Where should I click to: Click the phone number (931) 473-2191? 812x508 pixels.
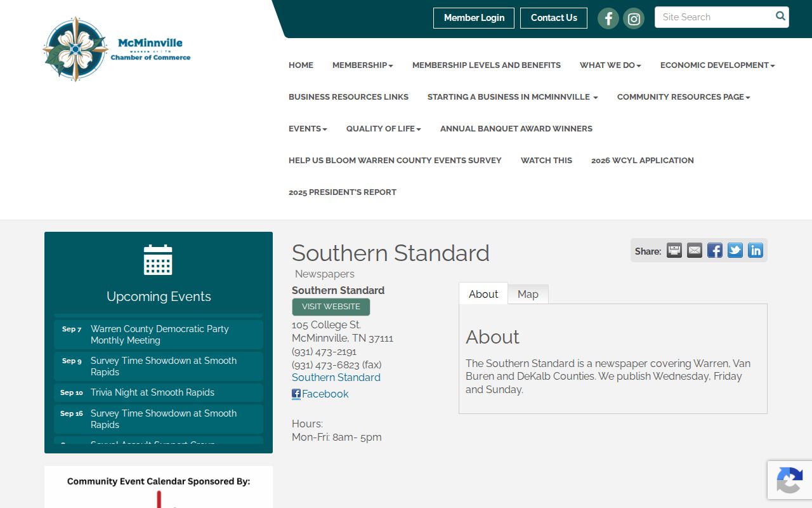click(324, 351)
